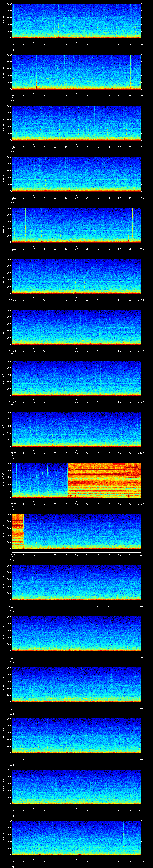Click the loud broadband noise block in the 14:53:00 panel
The image size is (153, 868).
pyautogui.click(x=105, y=480)
